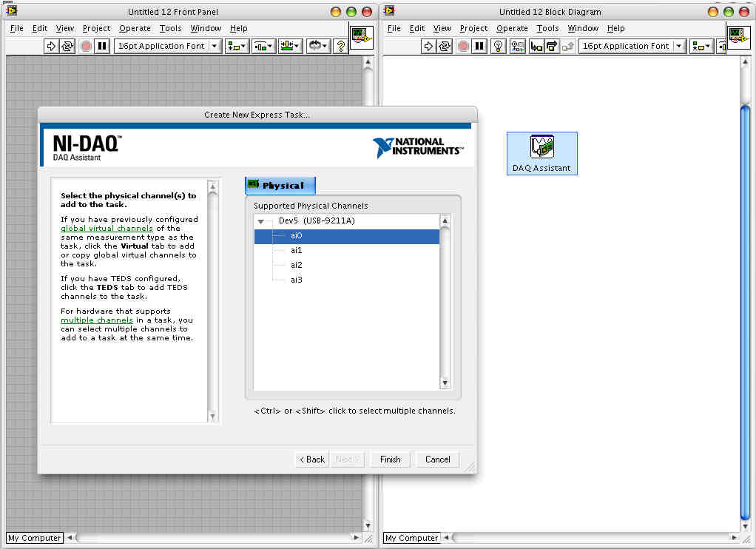Image resolution: width=756 pixels, height=549 pixels.
Task: Pause execution in the Block Diagram toolbar
Action: tap(479, 46)
